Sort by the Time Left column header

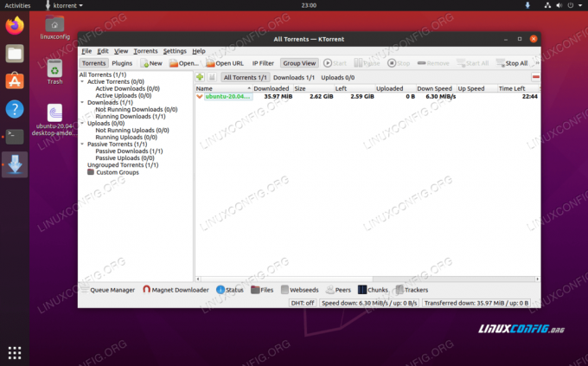(518, 88)
